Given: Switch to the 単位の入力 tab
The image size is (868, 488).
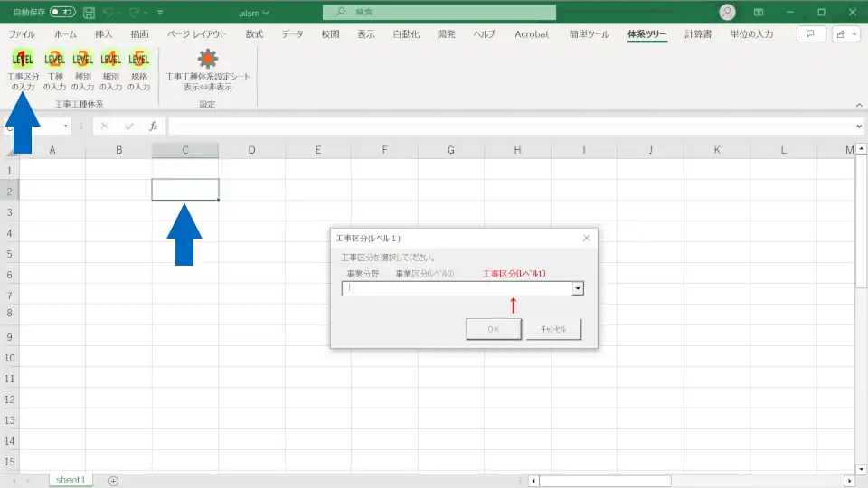Looking at the screenshot, I should [x=751, y=34].
